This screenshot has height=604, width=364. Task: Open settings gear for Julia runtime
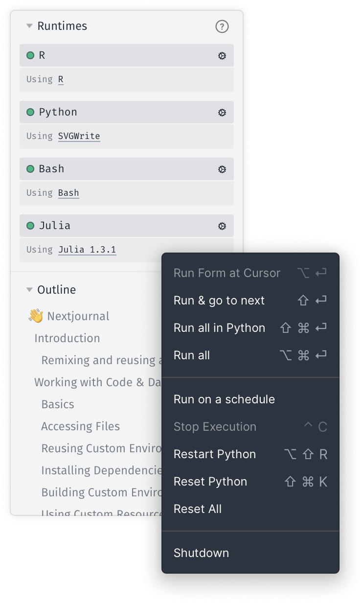222,226
